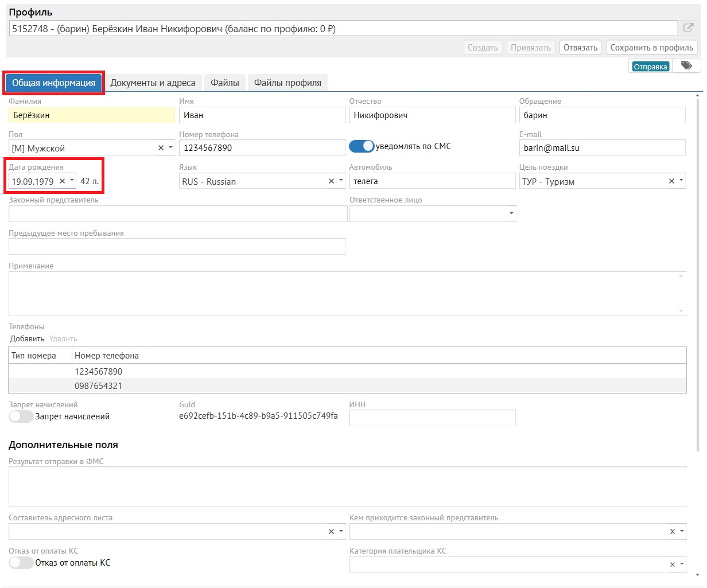Switch to Документы и адреса tab
Viewport: 707px width, 588px height.
pyautogui.click(x=153, y=83)
